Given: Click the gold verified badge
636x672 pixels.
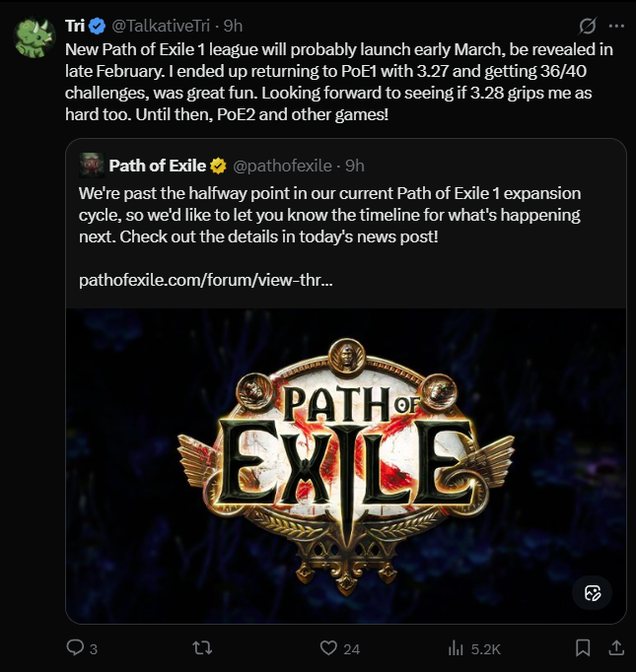Looking at the screenshot, I should coord(219,165).
